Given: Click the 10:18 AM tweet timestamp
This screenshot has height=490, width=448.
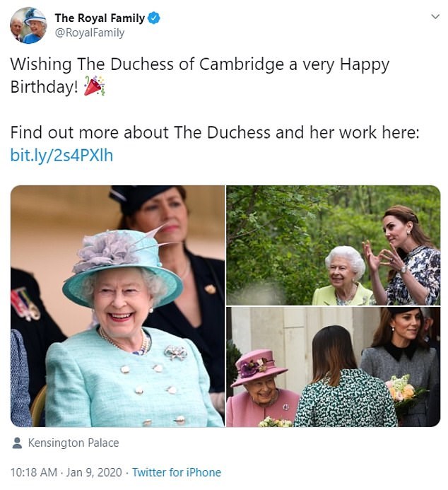Looking at the screenshot, I should point(33,472).
